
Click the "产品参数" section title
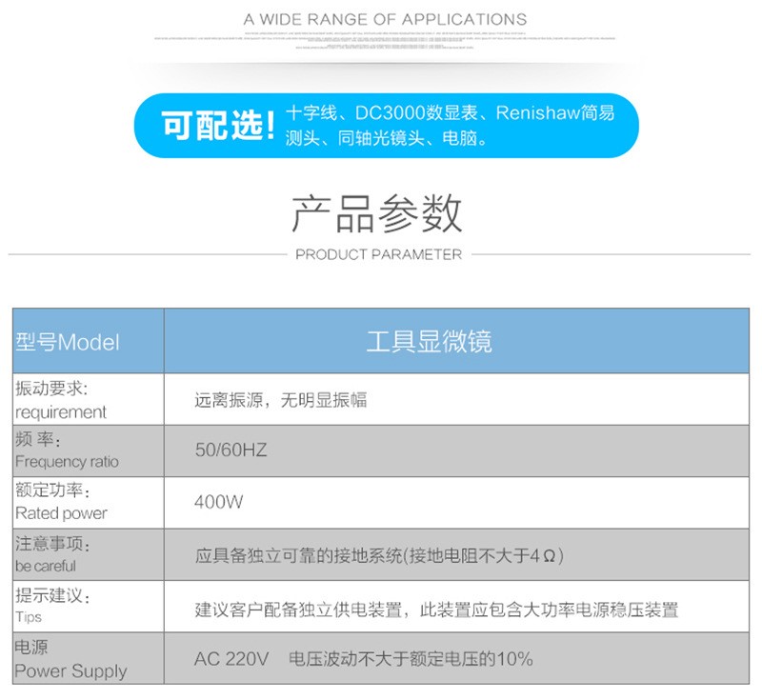377,212
